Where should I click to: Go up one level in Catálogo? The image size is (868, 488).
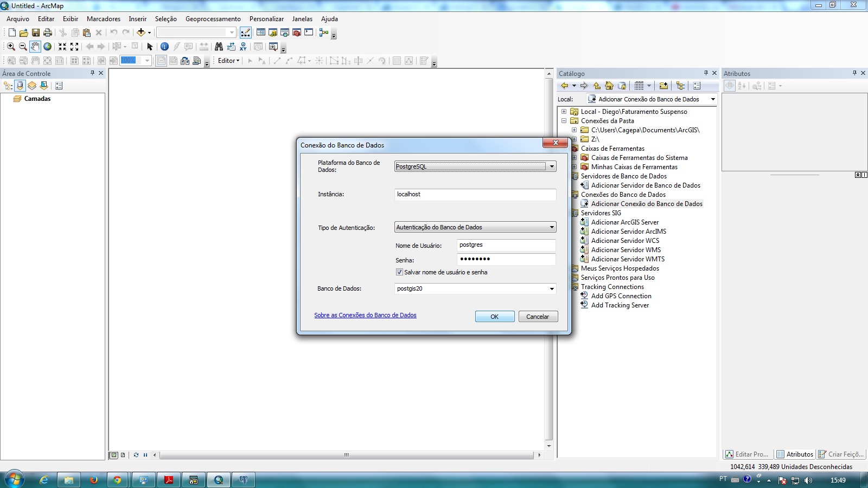coord(597,86)
